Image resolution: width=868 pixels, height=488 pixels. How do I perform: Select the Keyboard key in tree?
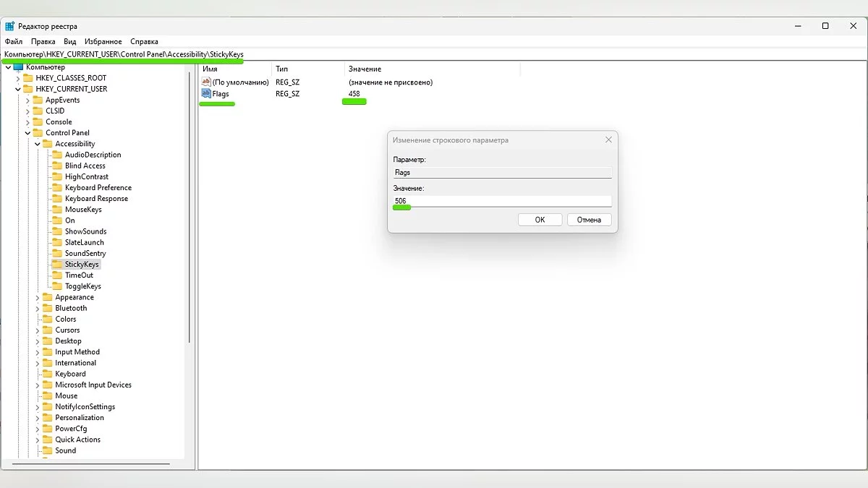(x=70, y=374)
